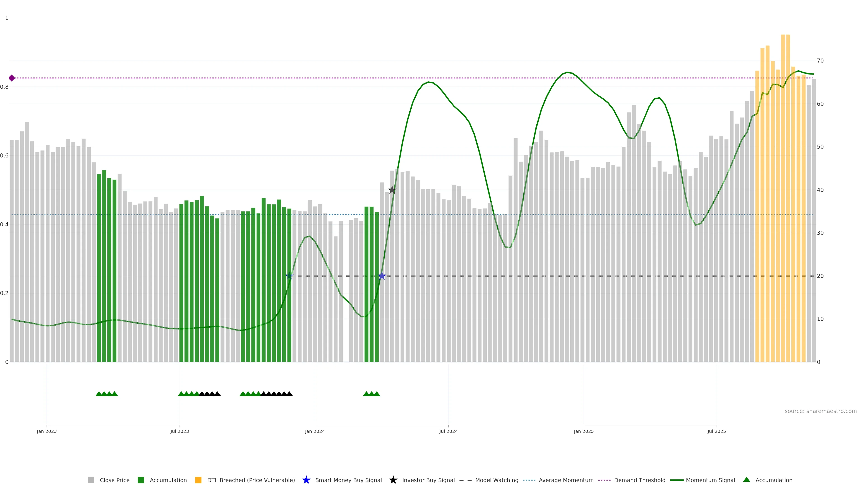Click the orange DTL Breached legend swatch
This screenshot has height=488, width=868.
(x=198, y=480)
